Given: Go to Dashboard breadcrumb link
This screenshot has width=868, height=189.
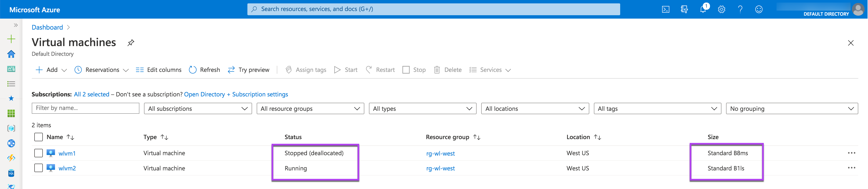Looking at the screenshot, I should coord(47,27).
